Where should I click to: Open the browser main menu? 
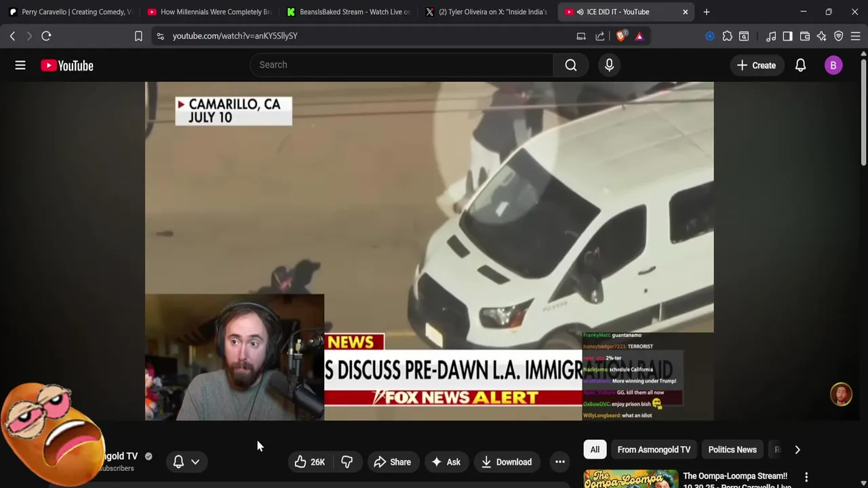coord(856,36)
